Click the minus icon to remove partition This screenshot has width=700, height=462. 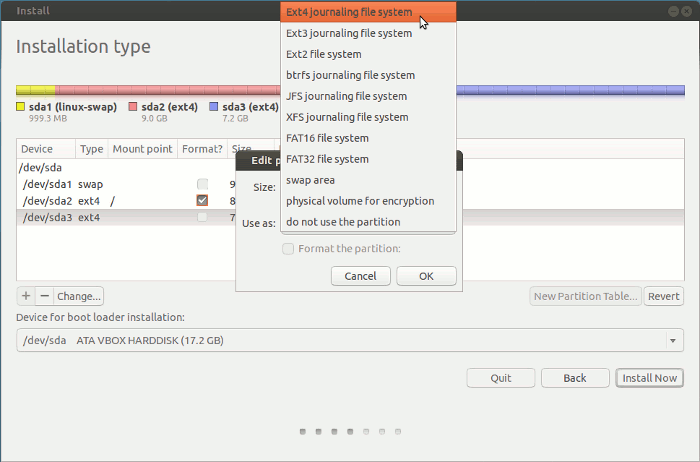pyautogui.click(x=44, y=296)
